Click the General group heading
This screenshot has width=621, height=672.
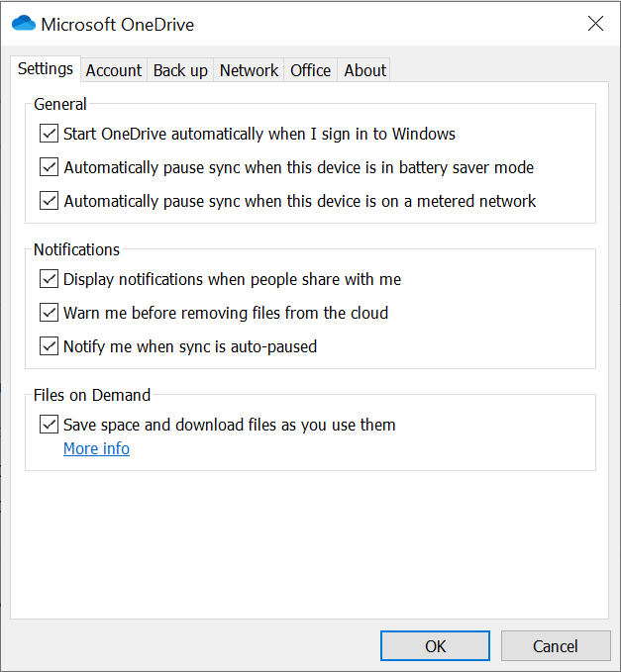click(x=60, y=104)
